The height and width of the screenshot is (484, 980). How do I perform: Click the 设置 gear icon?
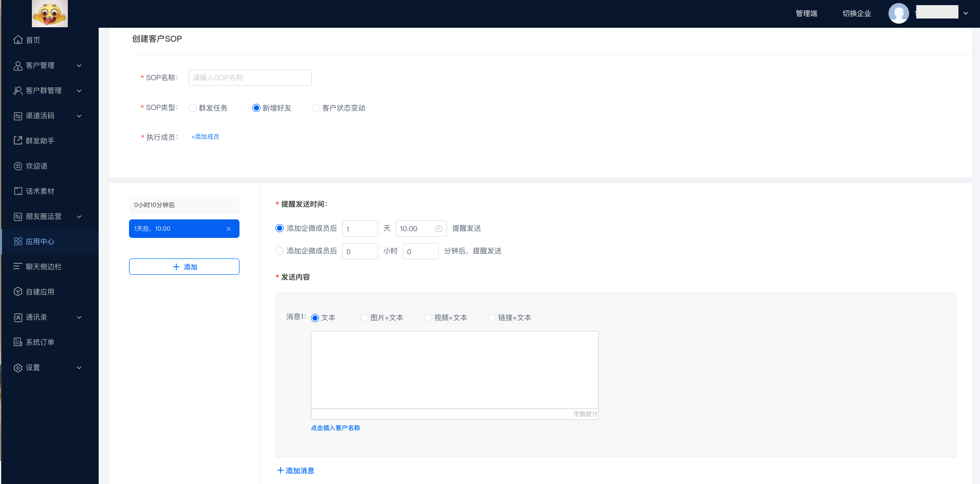(x=18, y=367)
